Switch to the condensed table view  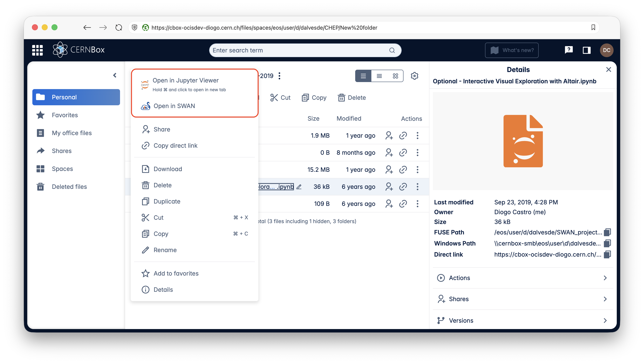[x=379, y=76]
